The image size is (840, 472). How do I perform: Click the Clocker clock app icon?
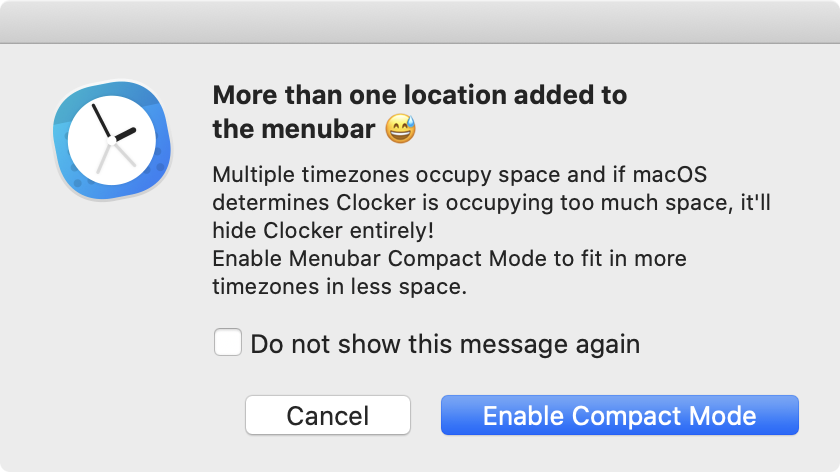click(113, 137)
